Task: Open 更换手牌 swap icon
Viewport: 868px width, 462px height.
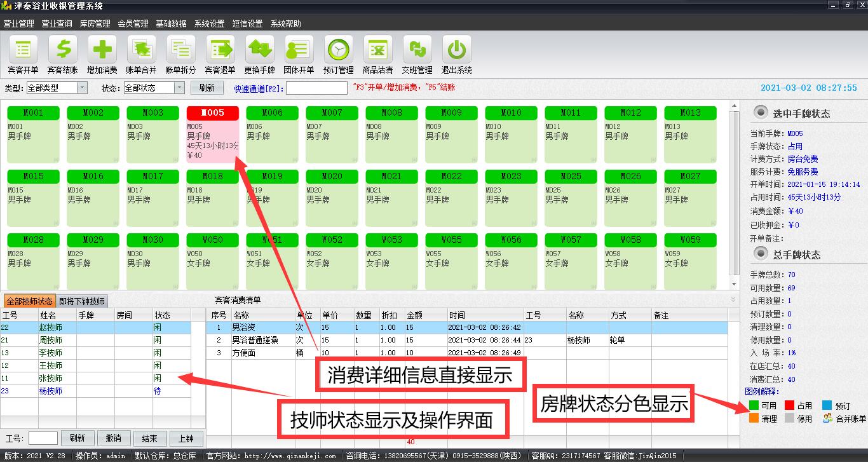Action: click(x=259, y=50)
